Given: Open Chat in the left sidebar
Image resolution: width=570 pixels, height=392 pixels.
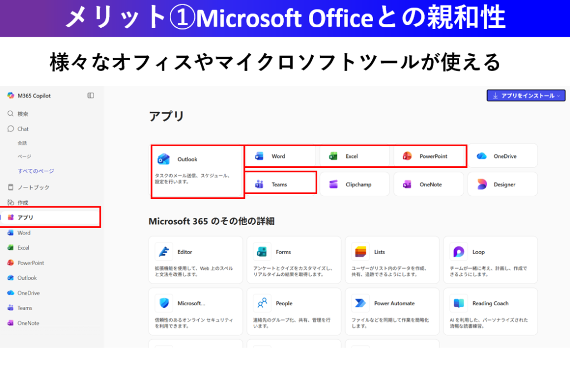Looking at the screenshot, I should [x=23, y=128].
